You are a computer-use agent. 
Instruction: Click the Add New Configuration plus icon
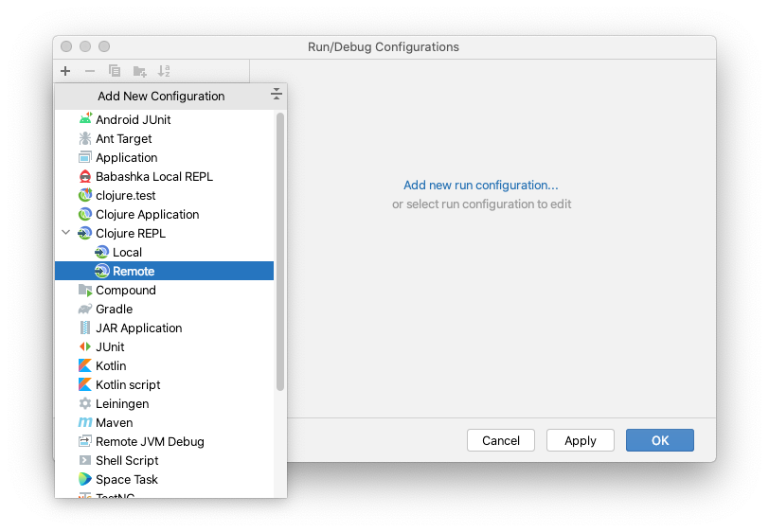click(65, 71)
